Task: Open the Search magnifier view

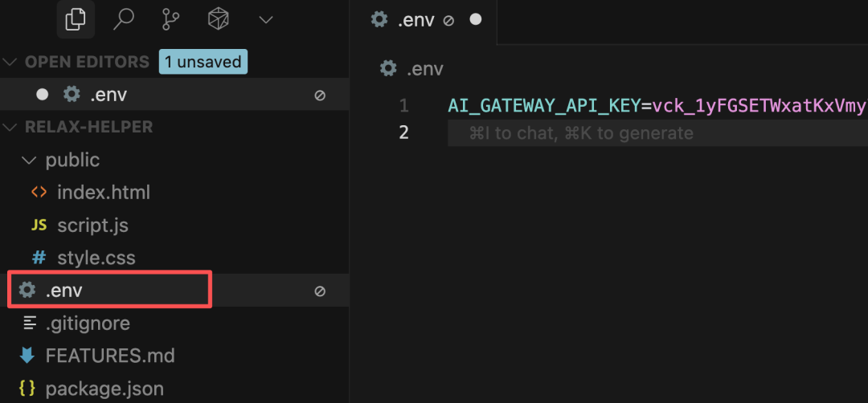Action: click(x=123, y=20)
